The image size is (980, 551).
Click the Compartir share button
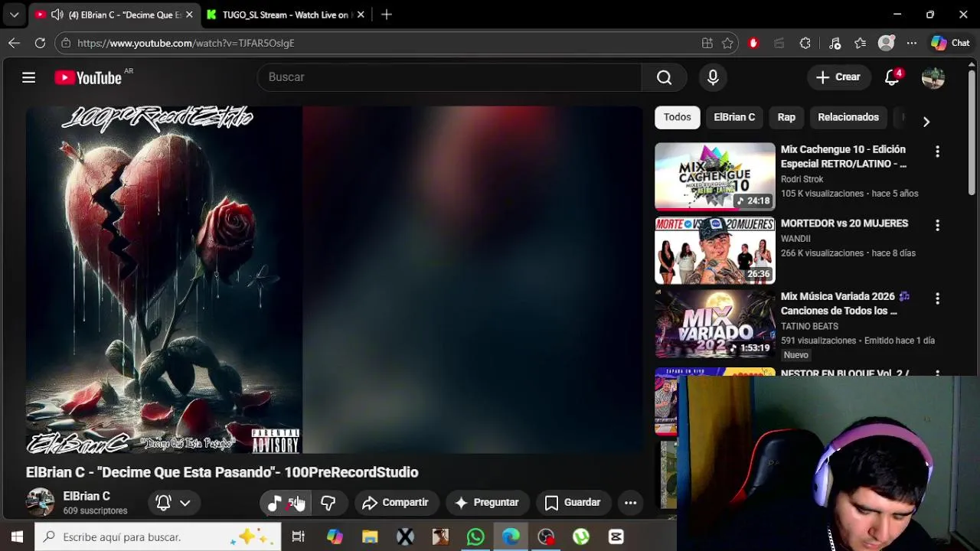395,503
